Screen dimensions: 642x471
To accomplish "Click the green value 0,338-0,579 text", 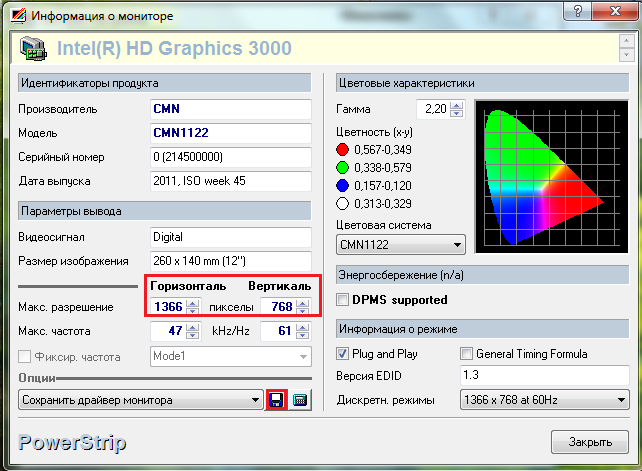I will pyautogui.click(x=383, y=168).
